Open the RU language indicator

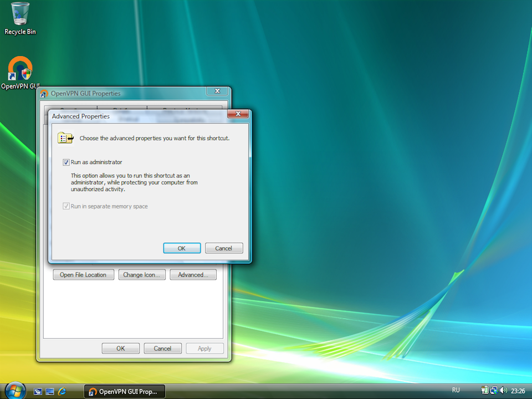point(456,390)
